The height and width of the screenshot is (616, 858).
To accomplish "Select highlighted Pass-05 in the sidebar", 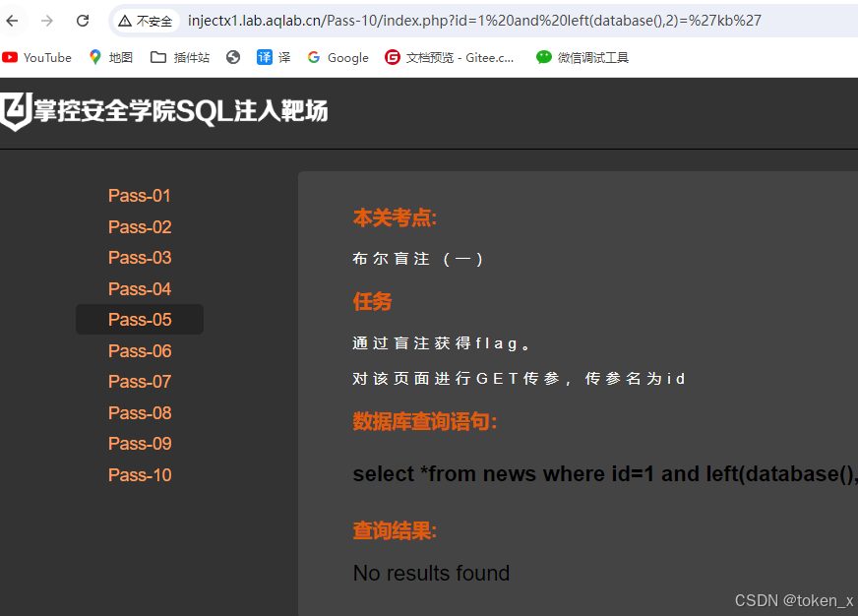I will pyautogui.click(x=140, y=320).
